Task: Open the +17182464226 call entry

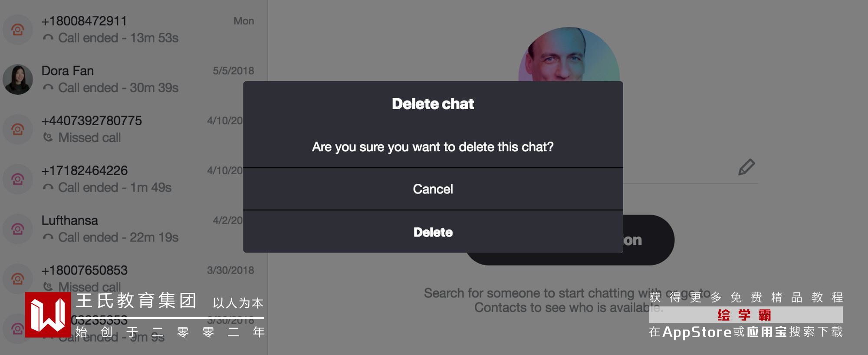Action: [130, 179]
